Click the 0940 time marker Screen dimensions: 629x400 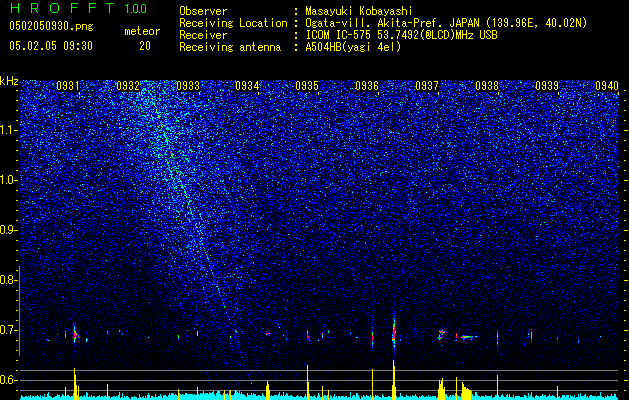[607, 86]
